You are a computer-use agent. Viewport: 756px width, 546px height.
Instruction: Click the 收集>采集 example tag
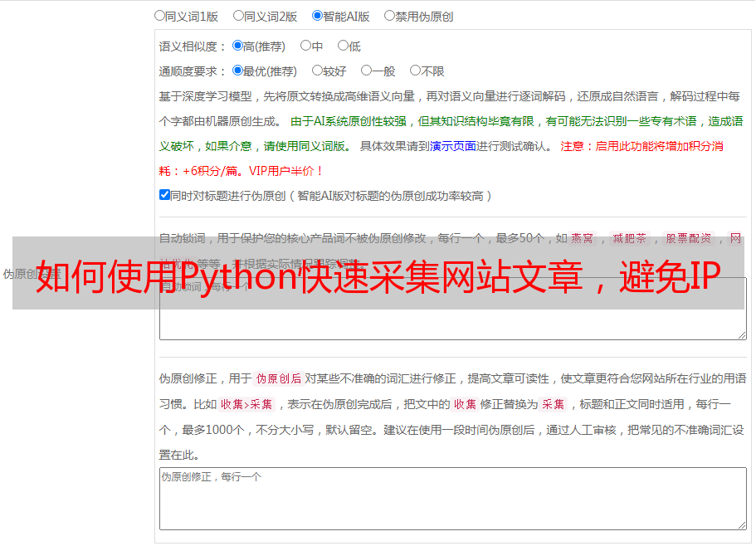[x=246, y=404]
